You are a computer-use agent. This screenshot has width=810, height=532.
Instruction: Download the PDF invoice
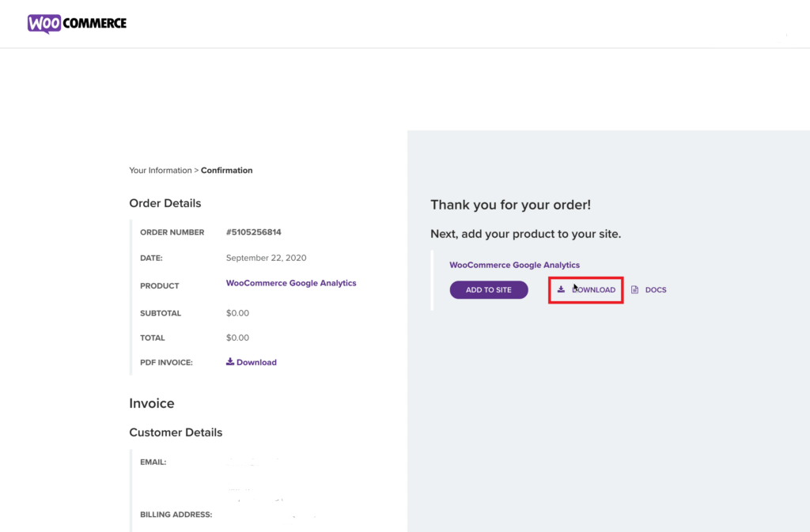pyautogui.click(x=251, y=362)
